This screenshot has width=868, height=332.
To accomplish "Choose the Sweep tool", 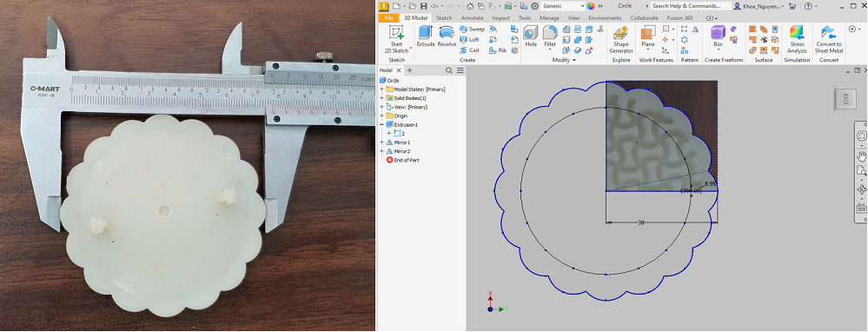I will point(472,29).
